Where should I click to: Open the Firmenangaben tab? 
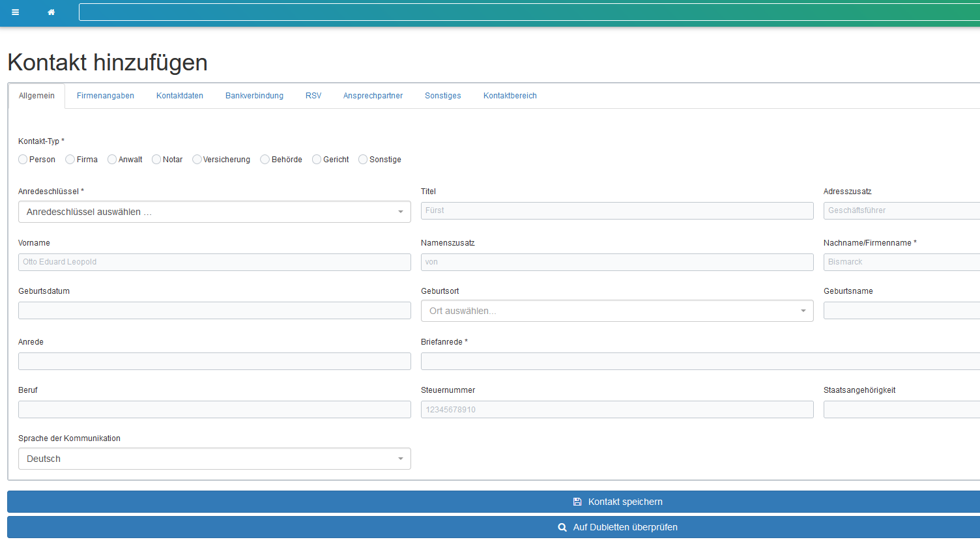click(106, 96)
